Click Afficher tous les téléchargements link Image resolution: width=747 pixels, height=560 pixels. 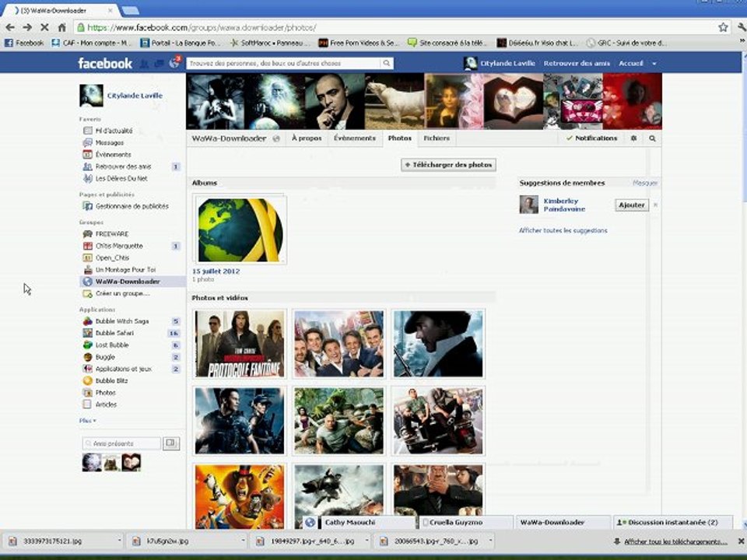tap(675, 541)
